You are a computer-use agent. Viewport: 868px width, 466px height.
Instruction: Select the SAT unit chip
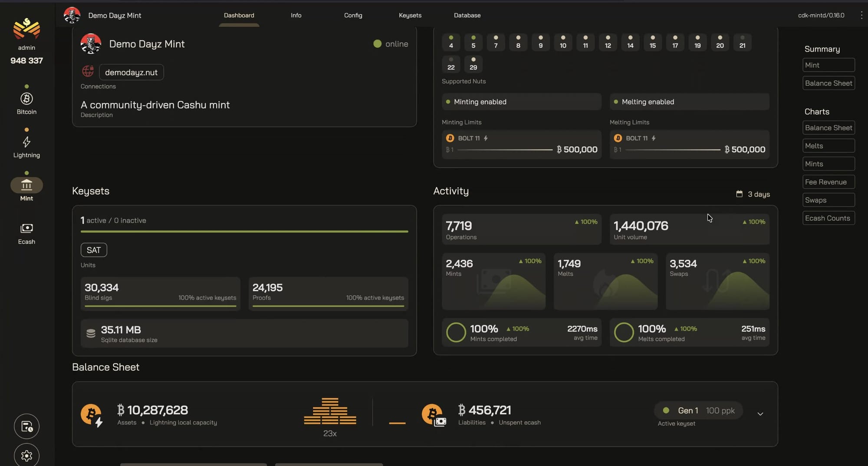[94, 250]
